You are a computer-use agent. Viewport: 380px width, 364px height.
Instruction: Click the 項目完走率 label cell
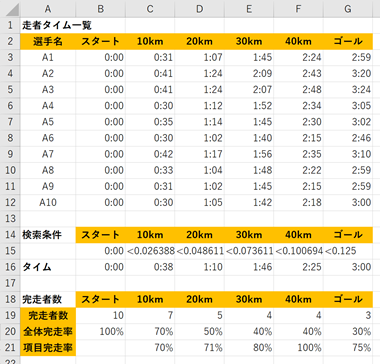48,348
